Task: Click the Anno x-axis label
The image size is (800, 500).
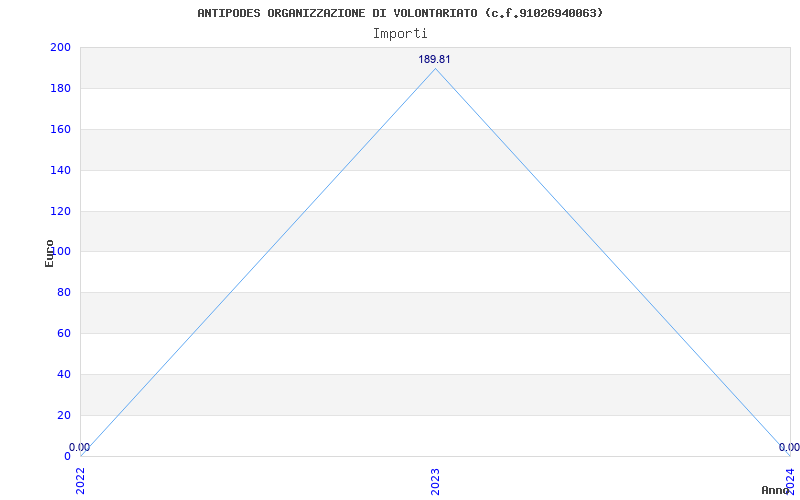Action: click(x=775, y=490)
